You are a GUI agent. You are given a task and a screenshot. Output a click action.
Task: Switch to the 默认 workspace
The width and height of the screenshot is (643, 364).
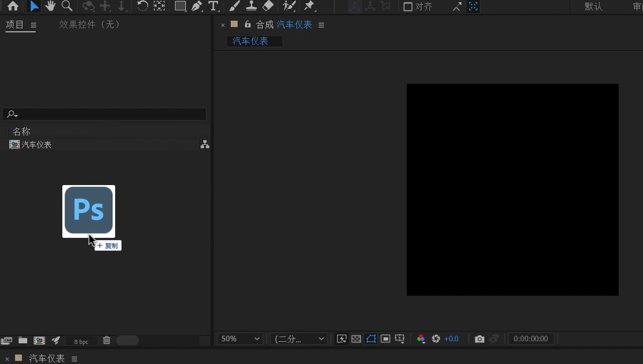click(x=593, y=7)
